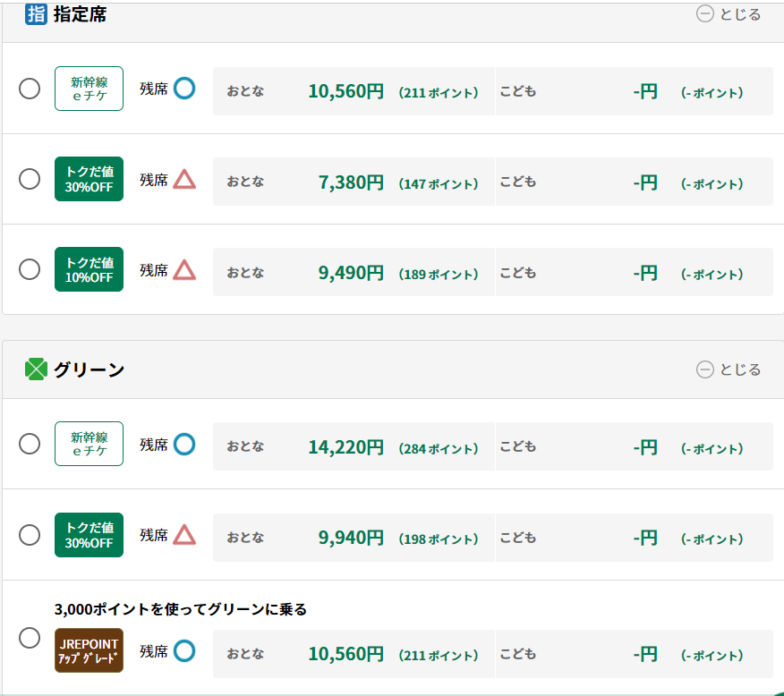
Task: Click the トクだ値 30%OFF badge for 7,380円
Action: click(x=89, y=179)
